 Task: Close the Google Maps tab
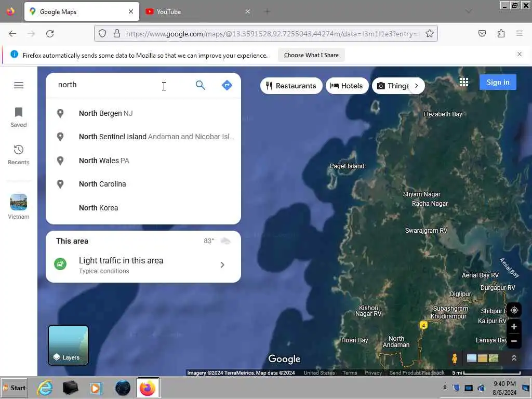pyautogui.click(x=131, y=11)
